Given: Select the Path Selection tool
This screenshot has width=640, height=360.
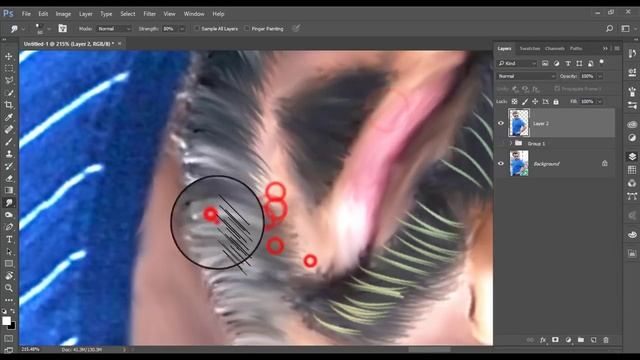Looking at the screenshot, I should click(9, 251).
